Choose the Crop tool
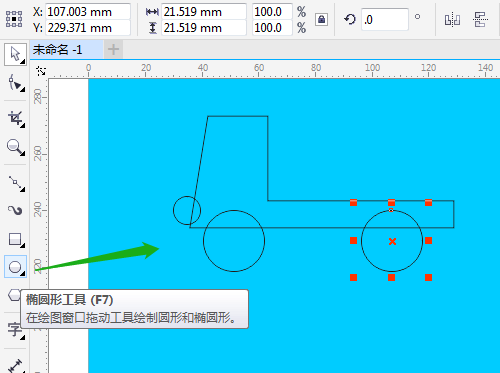The width and height of the screenshot is (500, 373). (15, 118)
